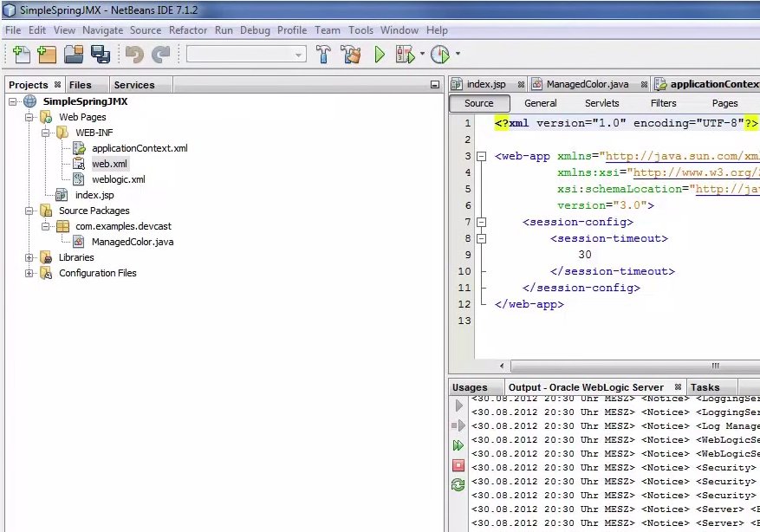Select weblogic.xml in the project tree

[x=118, y=179]
